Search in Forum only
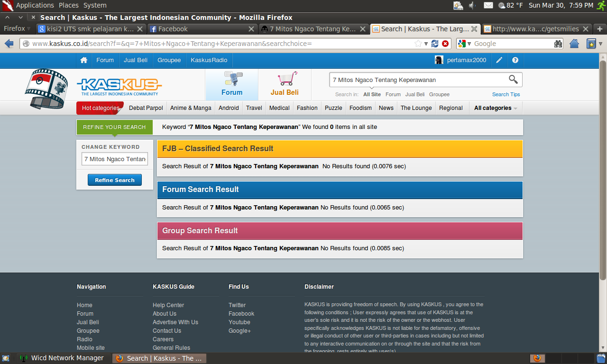This screenshot has height=364, width=607. tap(393, 94)
